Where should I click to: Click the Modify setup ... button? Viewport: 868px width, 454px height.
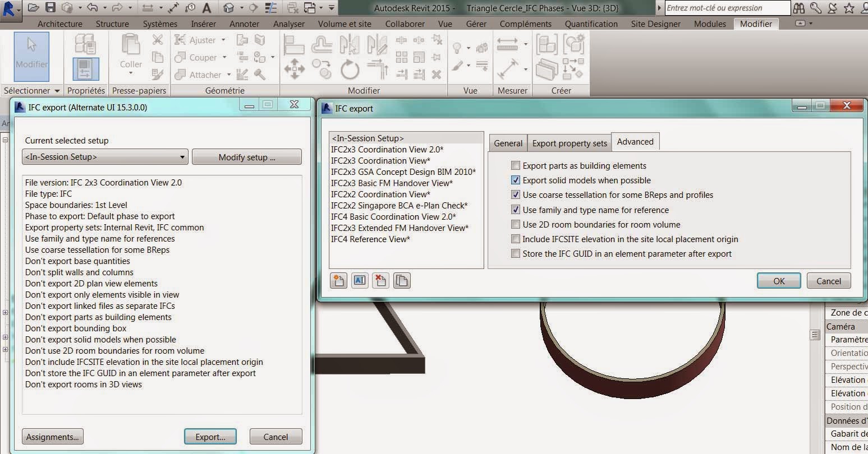247,157
